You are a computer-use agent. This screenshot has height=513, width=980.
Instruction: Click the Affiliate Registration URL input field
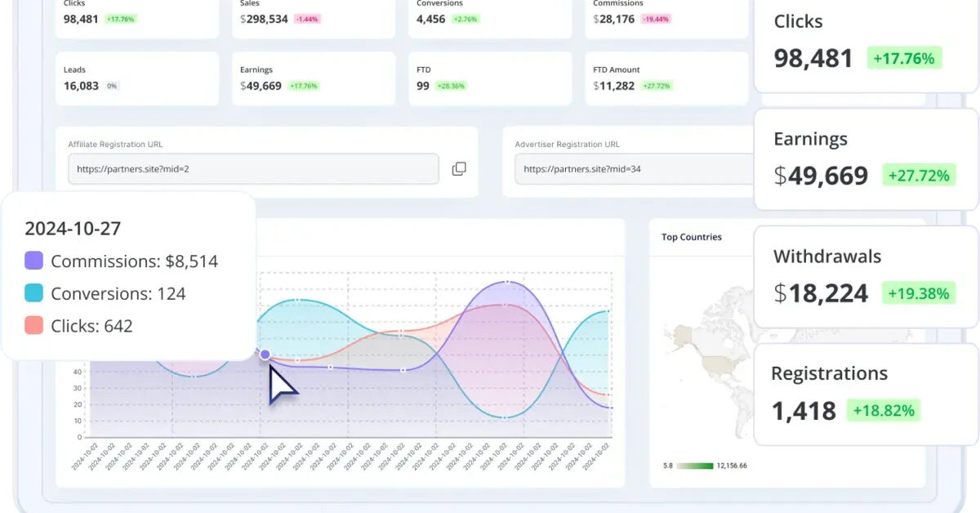(x=254, y=169)
